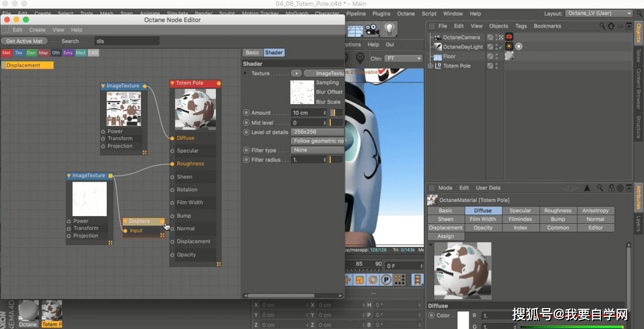
Task: Switch to the Basic tab in Node Editor
Action: click(252, 52)
